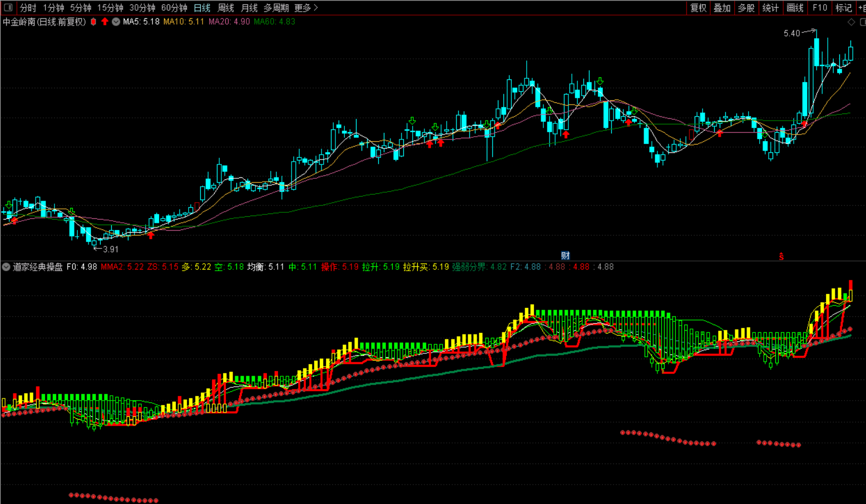Click the 道家经典操盘 indicator name
Viewport: 866px width, 504px height.
(38, 267)
